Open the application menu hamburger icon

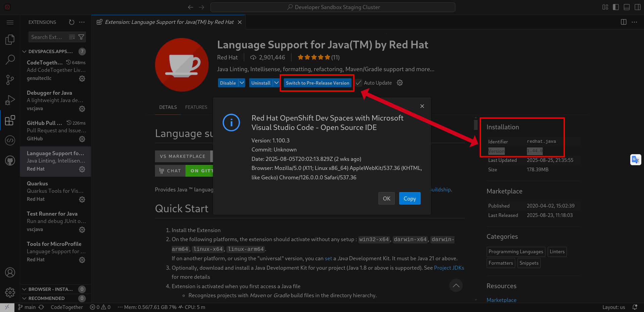10,22
